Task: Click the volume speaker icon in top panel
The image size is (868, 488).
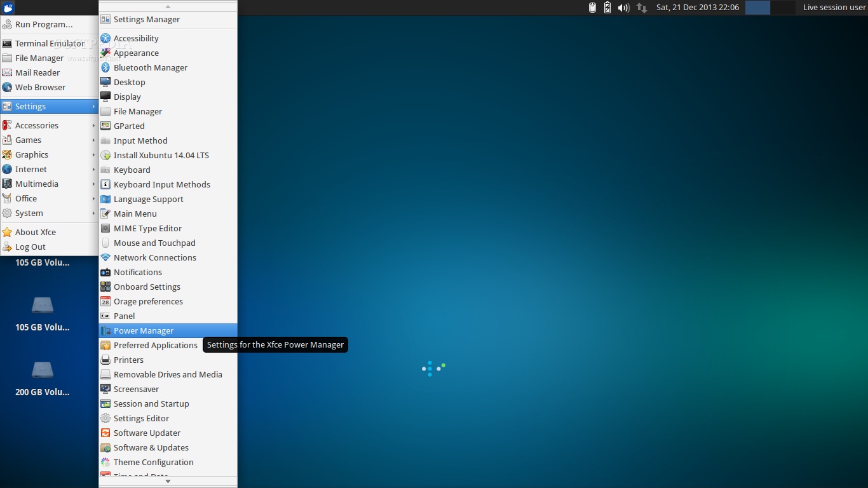Action: (623, 8)
